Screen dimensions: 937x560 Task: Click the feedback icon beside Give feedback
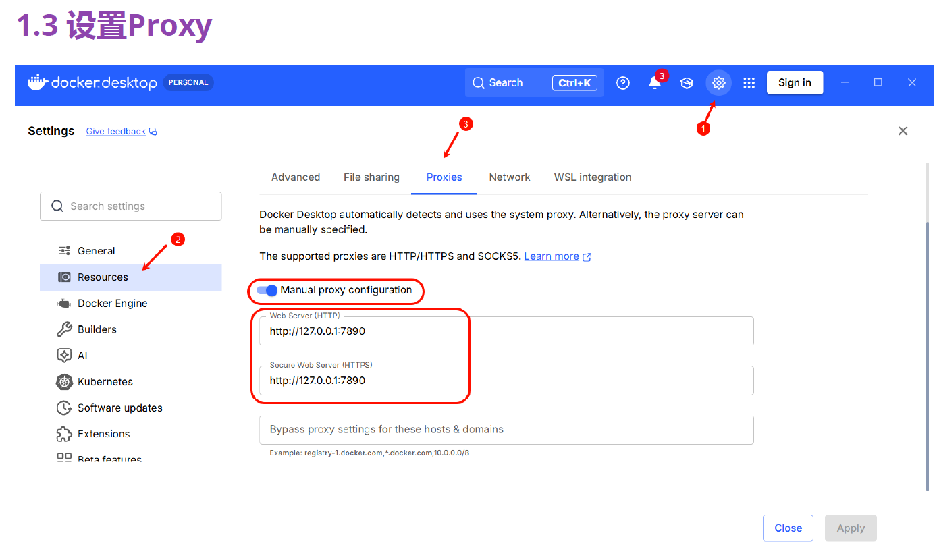pos(153,132)
